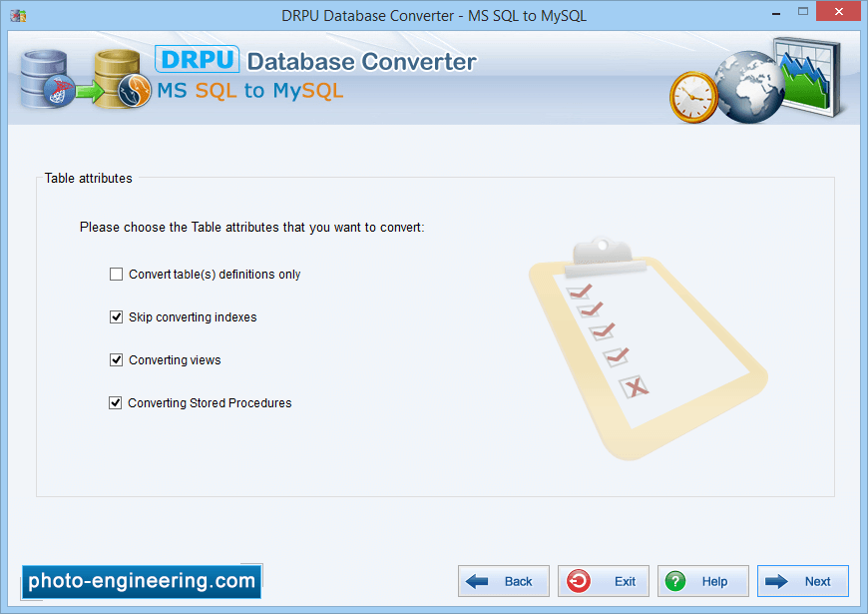This screenshot has width=868, height=614.
Task: Click the 'Skip converting indexes' label text
Action: click(193, 317)
